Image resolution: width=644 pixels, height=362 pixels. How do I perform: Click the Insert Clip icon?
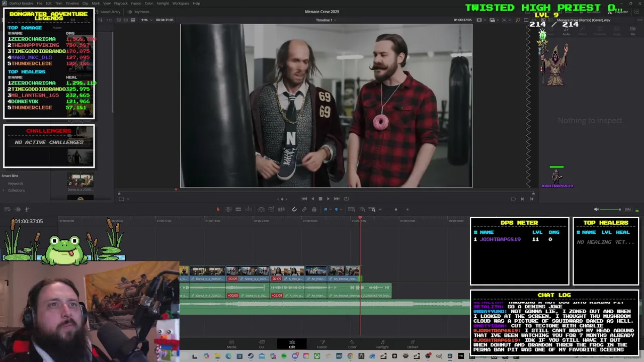pos(261,209)
